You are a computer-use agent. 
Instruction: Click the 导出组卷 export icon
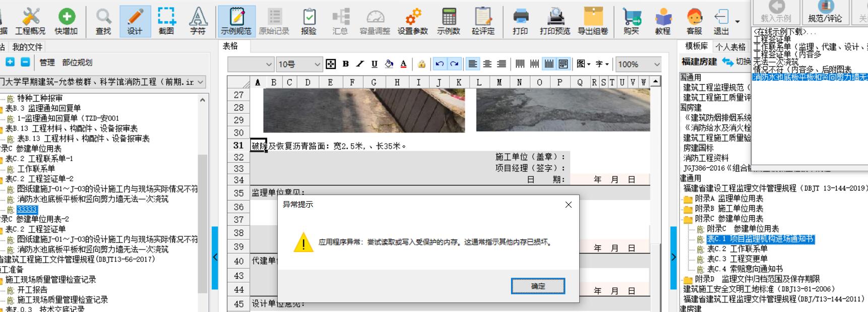pos(593,21)
